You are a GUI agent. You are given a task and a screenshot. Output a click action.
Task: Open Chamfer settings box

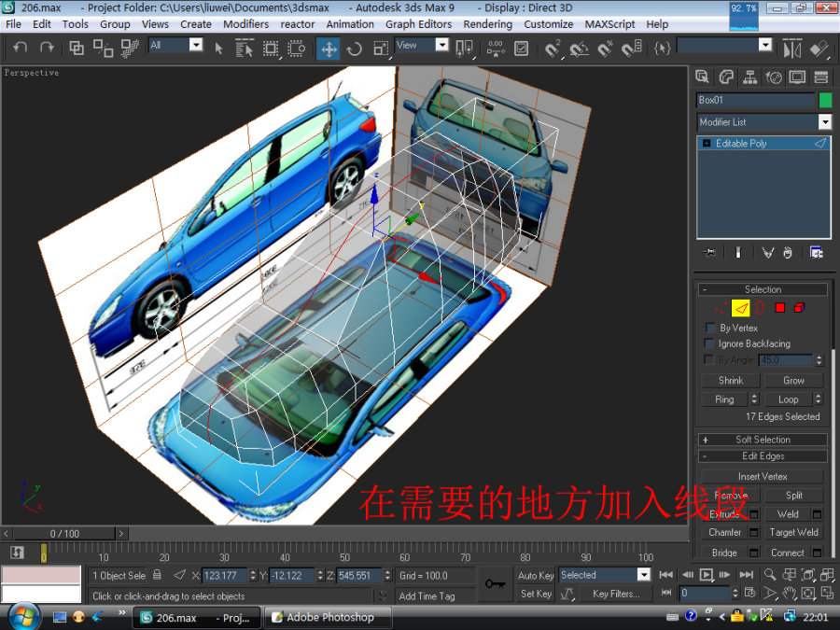[x=754, y=533]
